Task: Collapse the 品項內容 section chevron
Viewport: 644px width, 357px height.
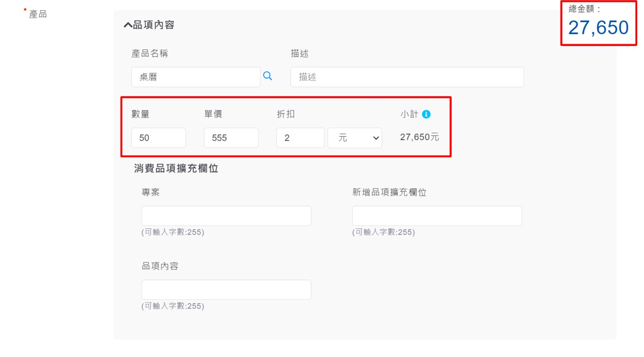Action: [x=128, y=25]
